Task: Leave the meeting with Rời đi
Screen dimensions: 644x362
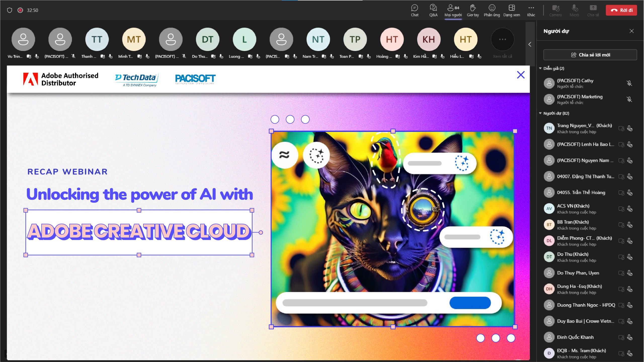Action: tap(621, 10)
